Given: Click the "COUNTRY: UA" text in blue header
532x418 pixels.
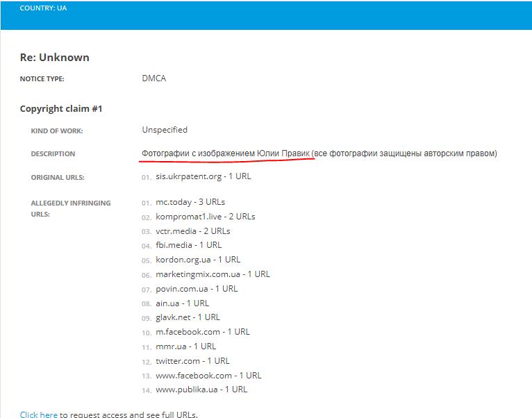Looking at the screenshot, I should (x=44, y=8).
